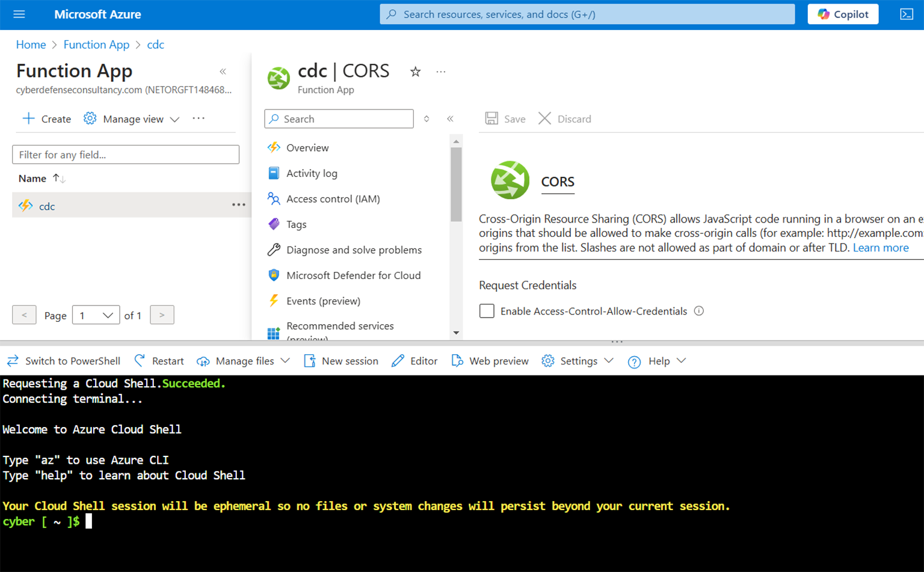Open Diagnose and solve problems
Image resolution: width=924 pixels, height=572 pixels.
[354, 250]
